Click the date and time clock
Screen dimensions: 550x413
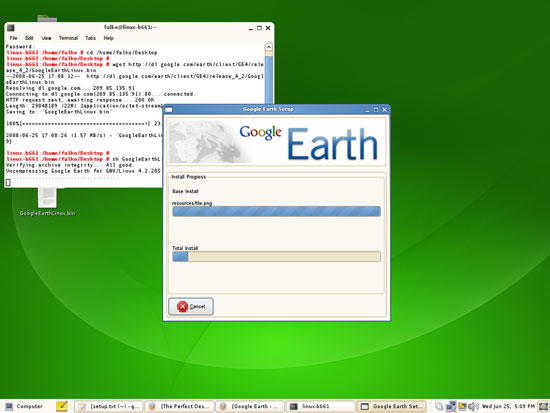[508, 406]
